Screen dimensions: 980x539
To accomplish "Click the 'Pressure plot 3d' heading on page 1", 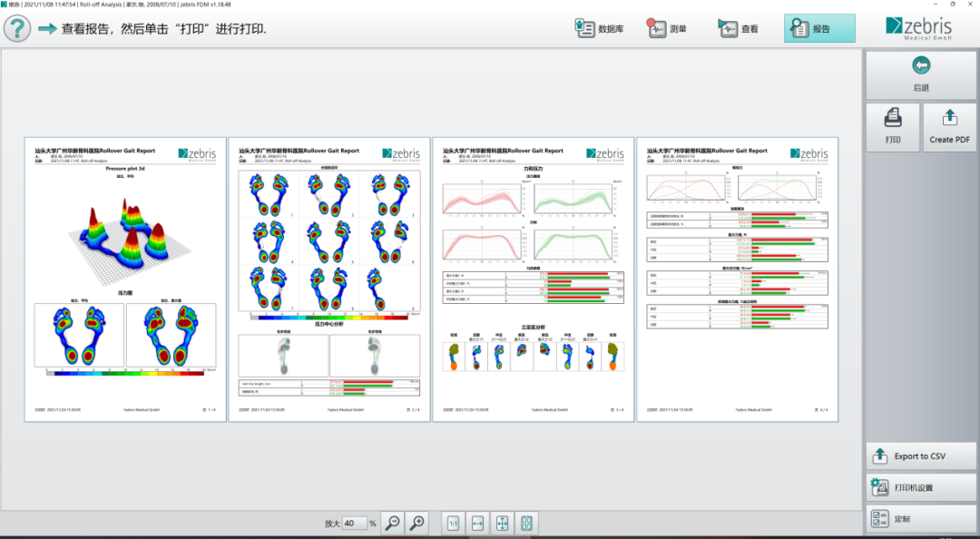I will (x=125, y=168).
